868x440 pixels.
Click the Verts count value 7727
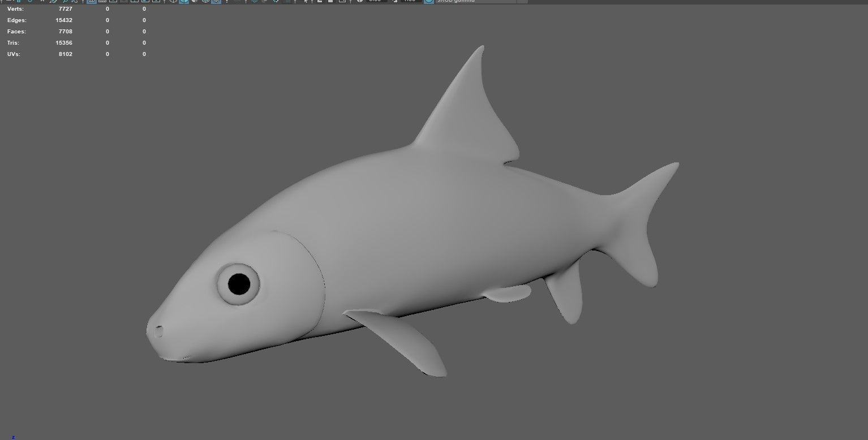pyautogui.click(x=65, y=9)
